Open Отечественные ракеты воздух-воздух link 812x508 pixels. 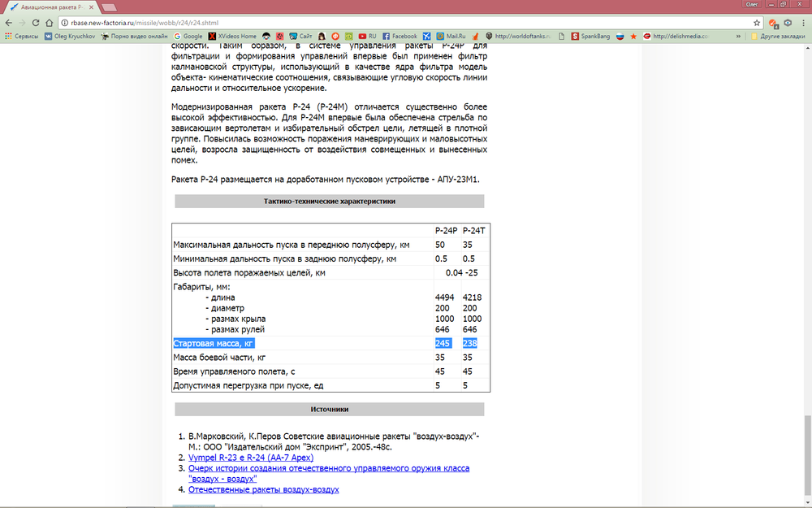coord(264,489)
